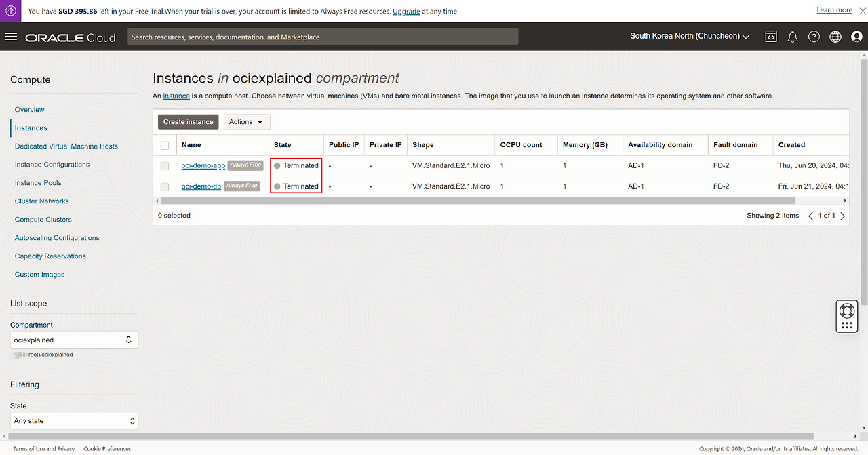
Task: Click the instance definition link
Action: coord(176,96)
